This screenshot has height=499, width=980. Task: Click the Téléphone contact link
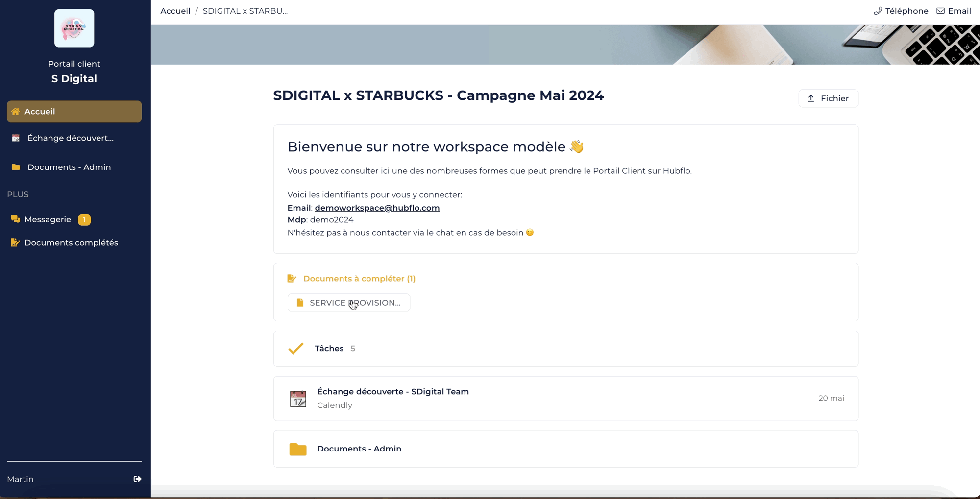coord(901,11)
